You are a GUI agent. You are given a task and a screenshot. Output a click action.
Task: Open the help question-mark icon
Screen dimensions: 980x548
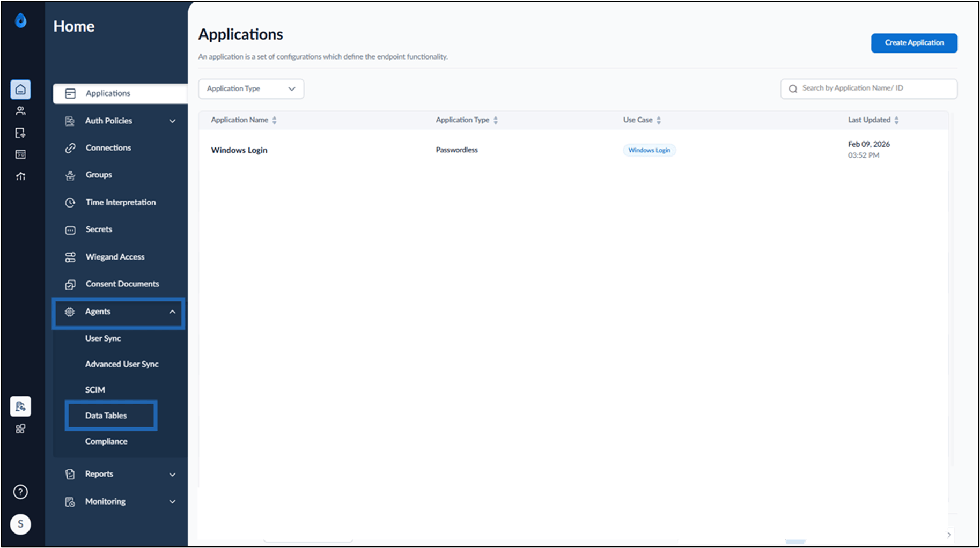point(20,492)
